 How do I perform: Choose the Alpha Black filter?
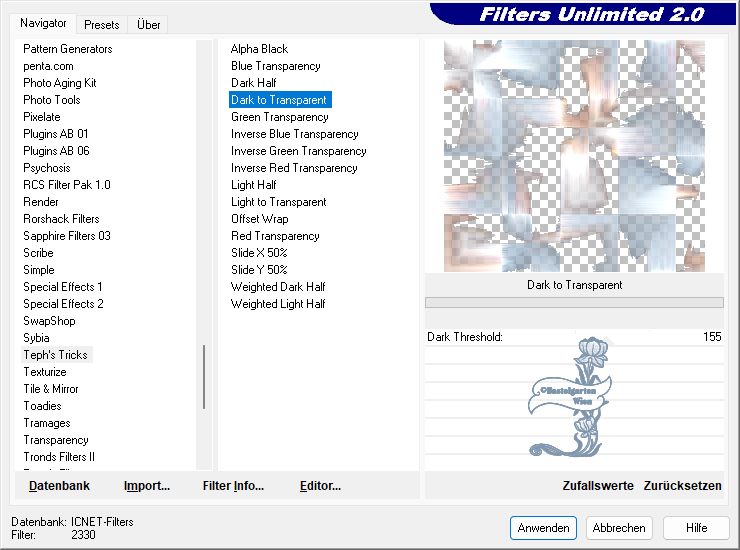(259, 49)
